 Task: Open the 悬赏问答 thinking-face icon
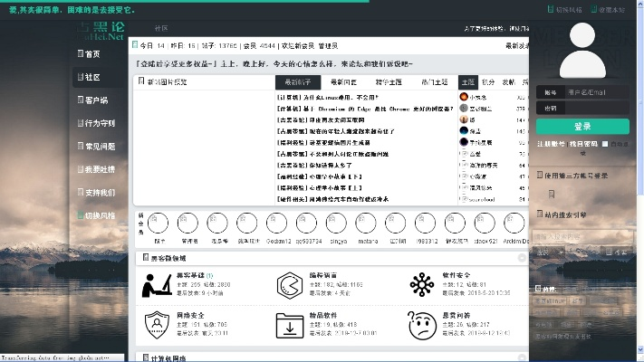point(421,323)
